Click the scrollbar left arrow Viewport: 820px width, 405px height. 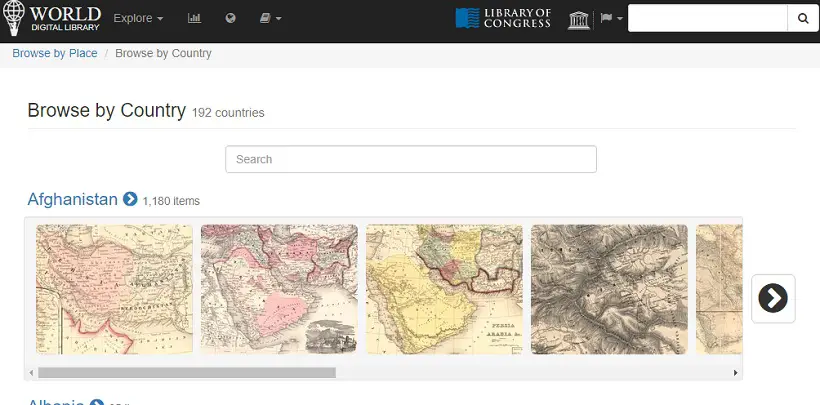point(31,373)
